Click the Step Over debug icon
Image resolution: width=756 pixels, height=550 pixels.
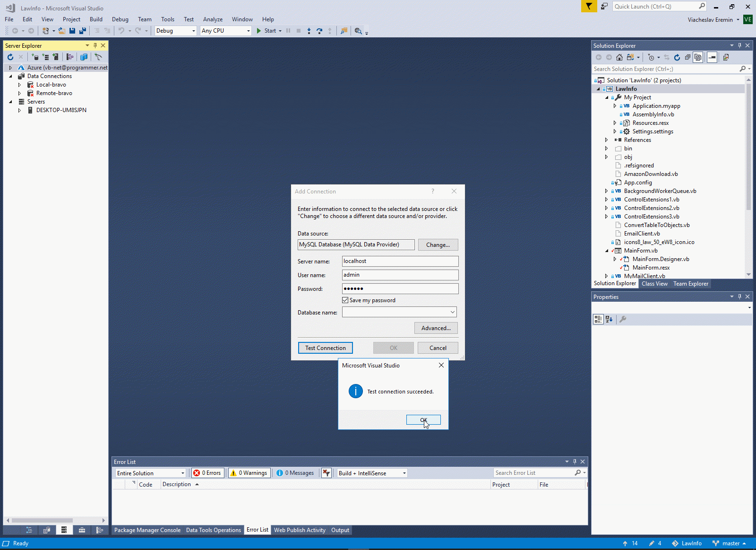point(319,31)
